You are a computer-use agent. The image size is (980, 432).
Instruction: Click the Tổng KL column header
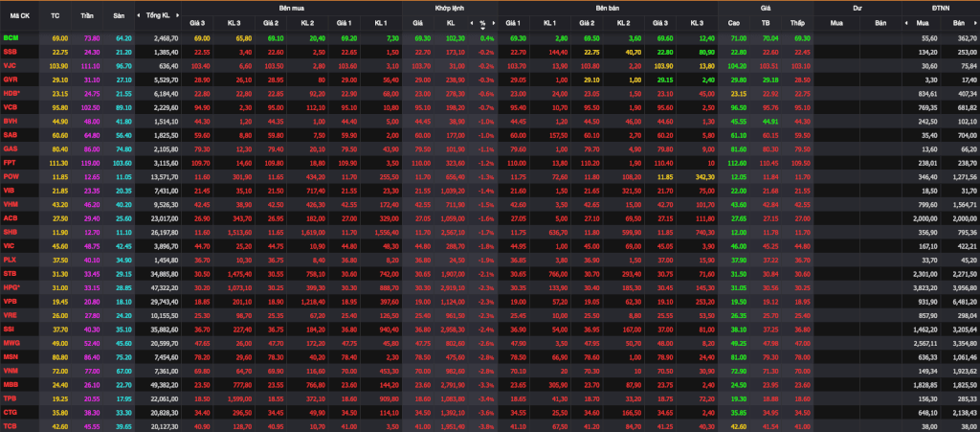pyautogui.click(x=158, y=15)
